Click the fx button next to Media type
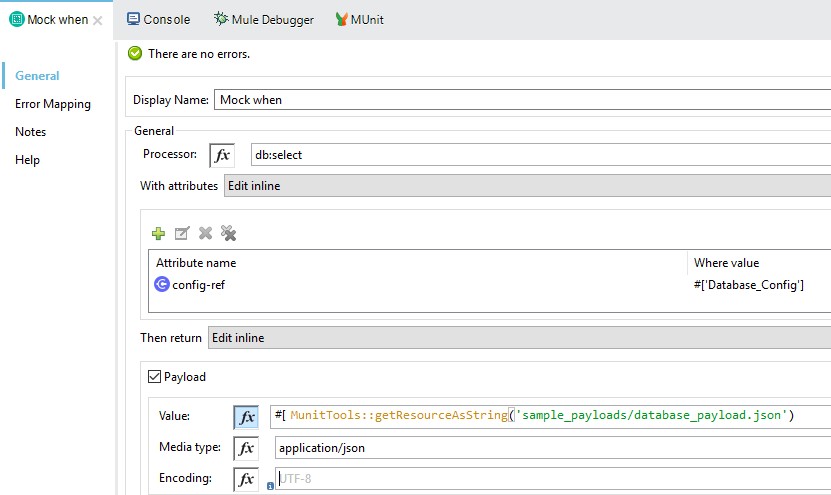This screenshot has height=495, width=831. coord(246,448)
